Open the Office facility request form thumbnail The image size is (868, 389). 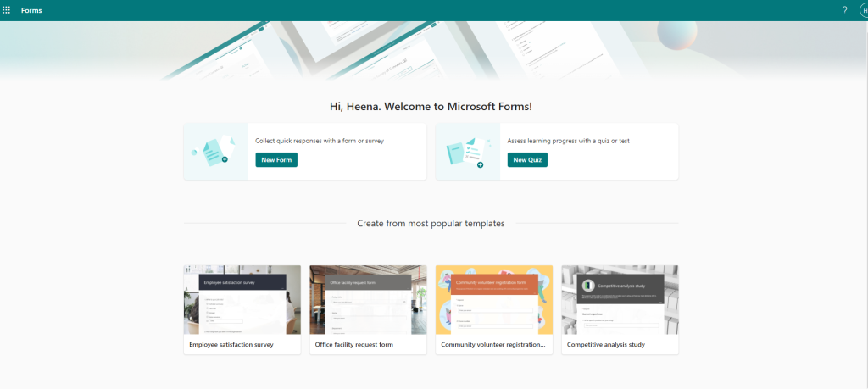368,299
